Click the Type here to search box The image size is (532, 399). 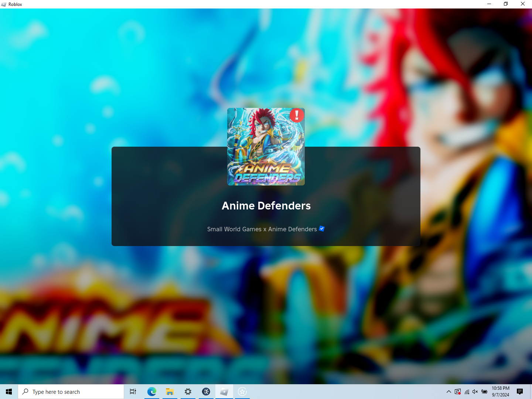click(x=71, y=392)
